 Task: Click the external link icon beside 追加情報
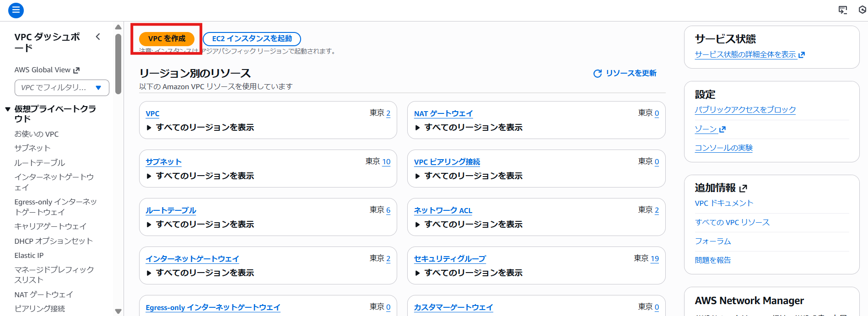pyautogui.click(x=743, y=188)
